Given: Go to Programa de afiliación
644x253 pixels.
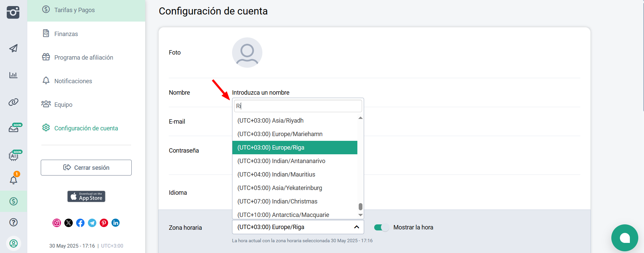Looking at the screenshot, I should tap(84, 57).
